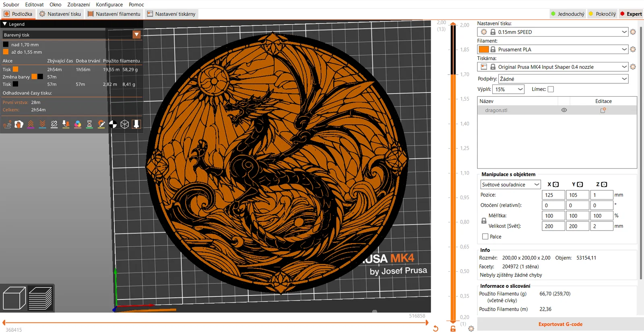Switch to Expert mode
This screenshot has width=644, height=332.
coord(631,14)
